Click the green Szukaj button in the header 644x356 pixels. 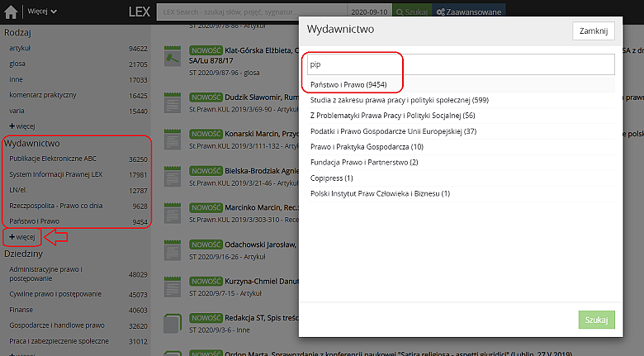(412, 12)
